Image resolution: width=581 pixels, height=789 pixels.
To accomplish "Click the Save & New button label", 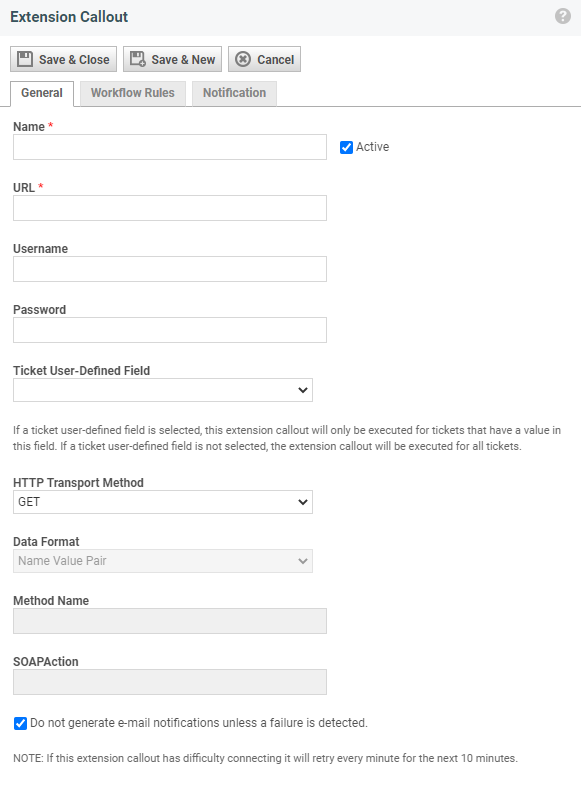I will (x=183, y=59).
